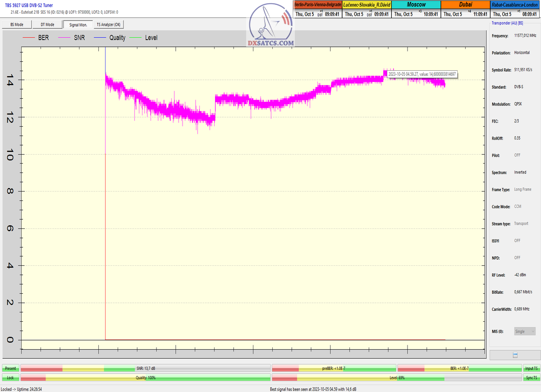Click the Dubai world clock header
This screenshot has width=541, height=392.
tap(465, 5)
